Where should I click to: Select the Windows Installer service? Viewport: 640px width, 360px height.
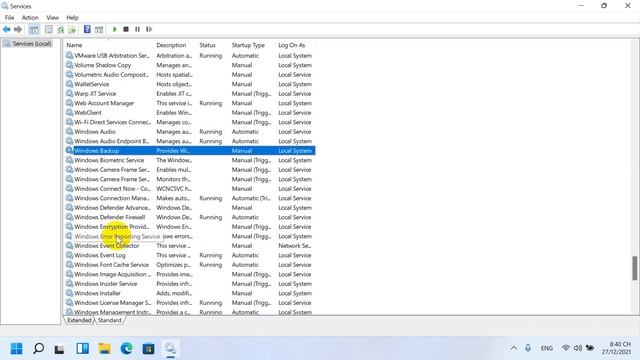coord(190,293)
